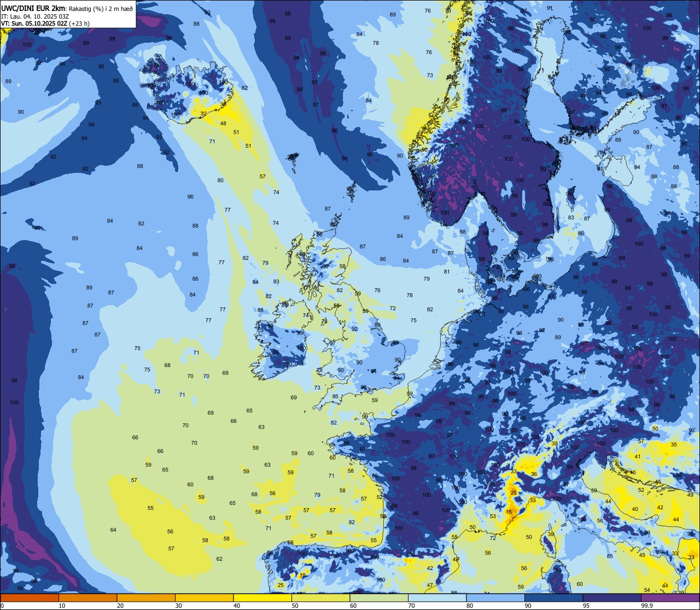Click the value 62 northwest of Spain
The width and height of the screenshot is (700, 610).
219,559
